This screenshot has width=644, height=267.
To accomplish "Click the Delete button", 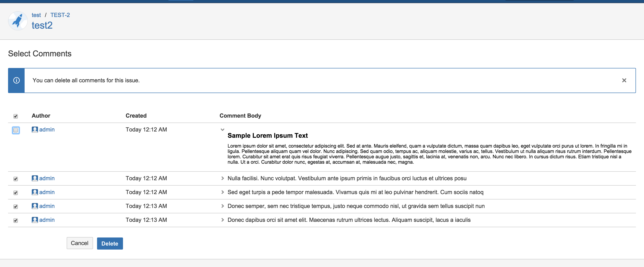I will coord(110,243).
